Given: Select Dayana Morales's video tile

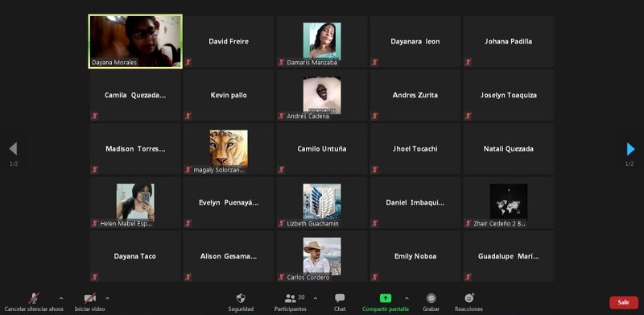Looking at the screenshot, I should [x=135, y=42].
